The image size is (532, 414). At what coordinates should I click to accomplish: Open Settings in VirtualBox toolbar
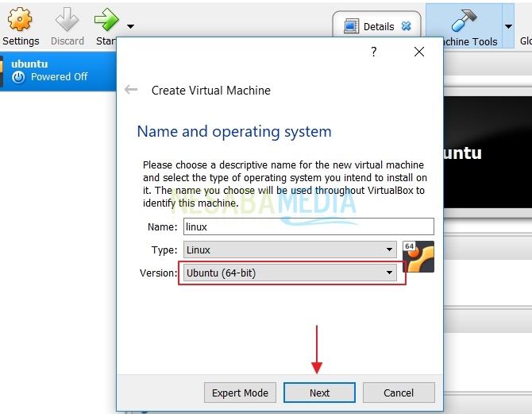(21, 26)
